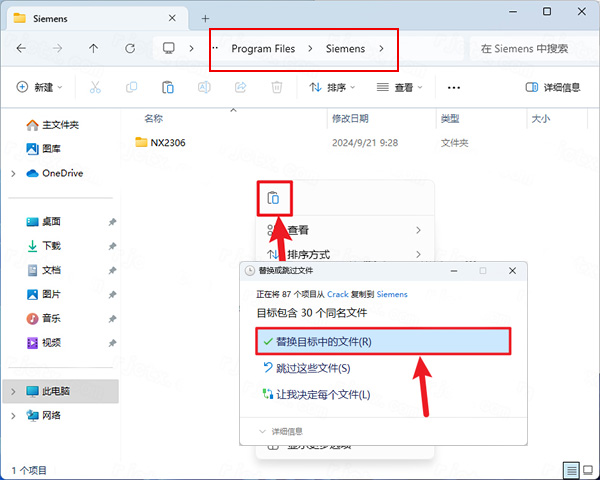Click the Program Files breadcrumb

tap(263, 49)
